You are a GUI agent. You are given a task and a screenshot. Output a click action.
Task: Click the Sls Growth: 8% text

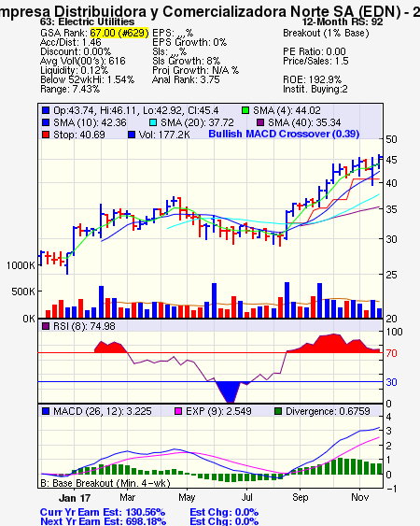coord(186,61)
